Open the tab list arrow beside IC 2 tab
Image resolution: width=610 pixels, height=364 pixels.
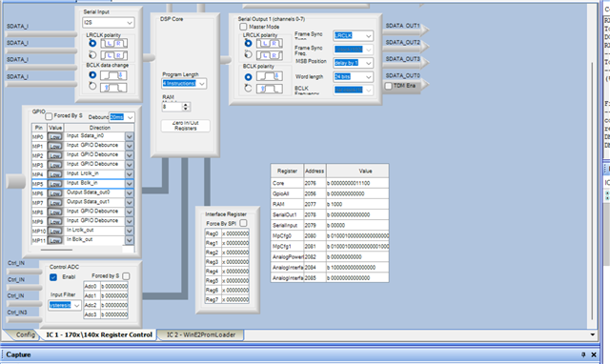[x=593, y=334]
